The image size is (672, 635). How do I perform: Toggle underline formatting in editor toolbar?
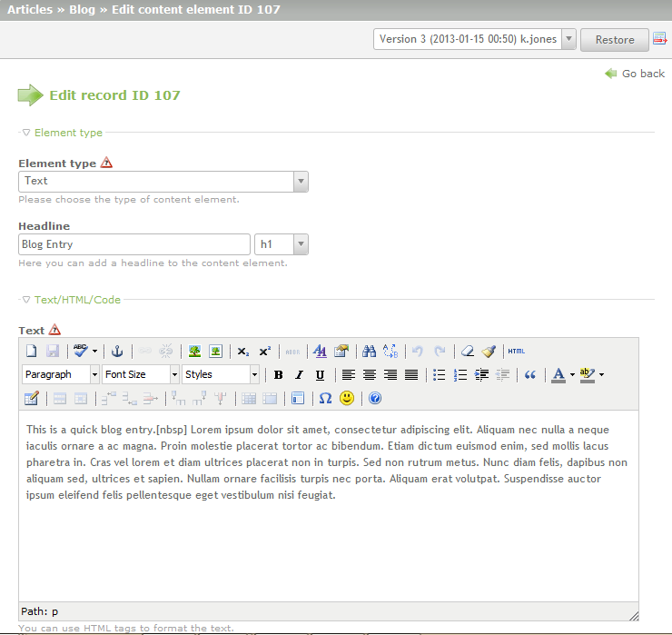[320, 375]
